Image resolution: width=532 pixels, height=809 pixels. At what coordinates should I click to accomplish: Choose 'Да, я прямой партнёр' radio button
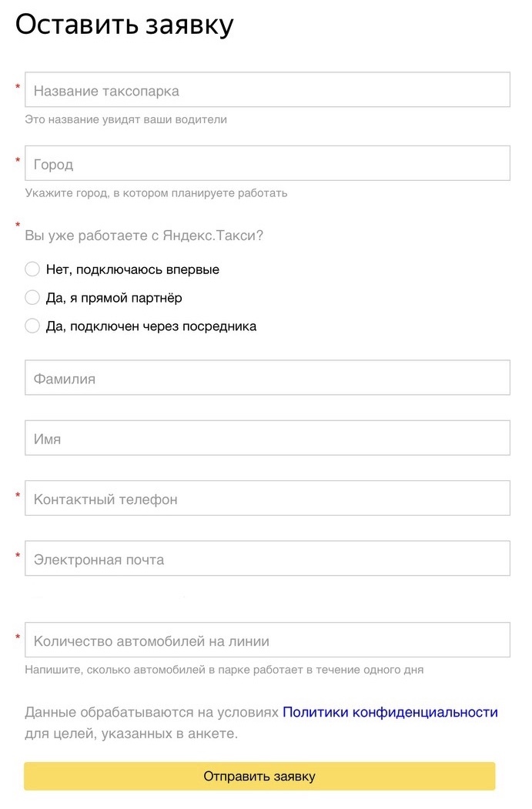(32, 298)
